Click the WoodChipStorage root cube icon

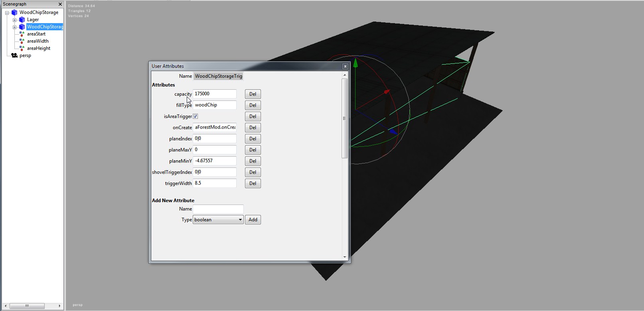coord(14,12)
